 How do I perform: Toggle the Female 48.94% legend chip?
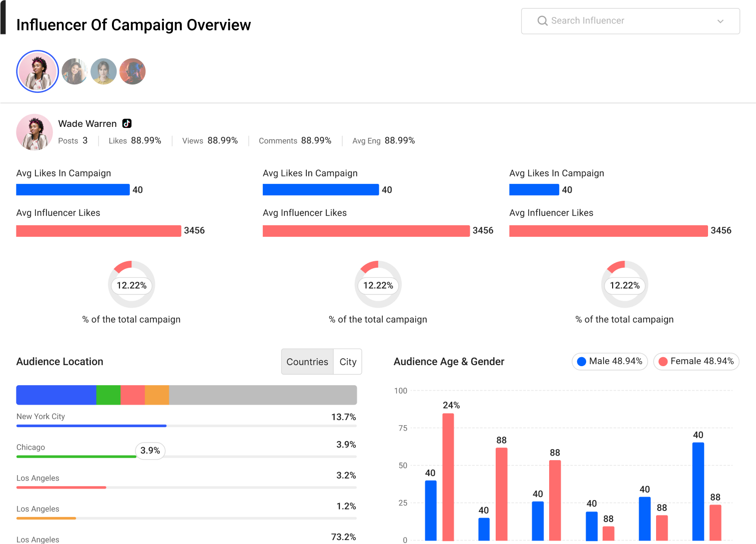696,361
